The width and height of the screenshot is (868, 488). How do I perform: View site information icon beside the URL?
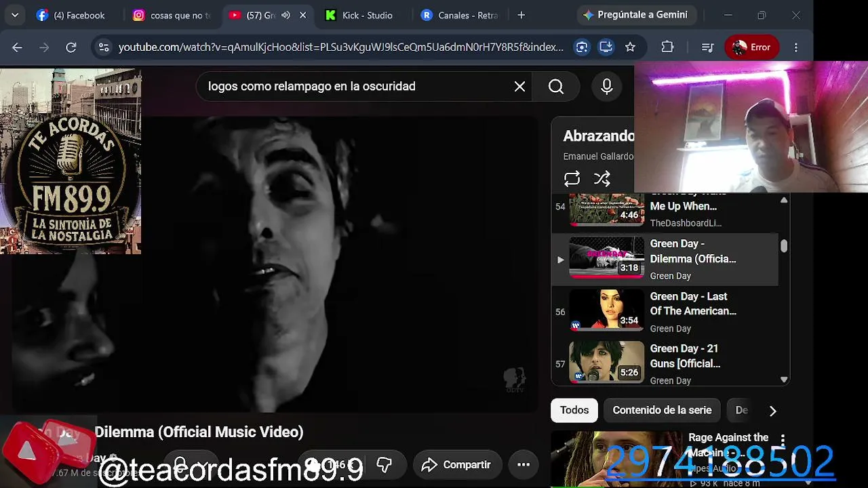click(104, 47)
